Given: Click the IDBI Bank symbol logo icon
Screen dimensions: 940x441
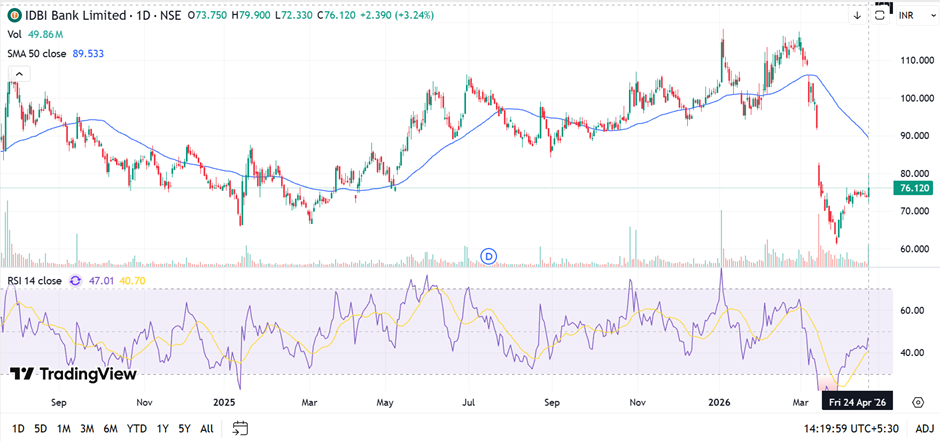Looking at the screenshot, I should [15, 16].
